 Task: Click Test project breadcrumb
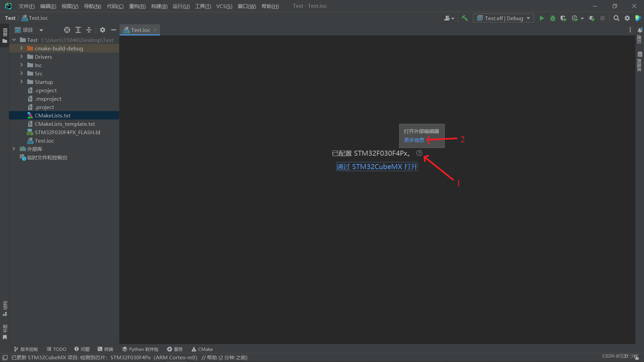click(10, 18)
